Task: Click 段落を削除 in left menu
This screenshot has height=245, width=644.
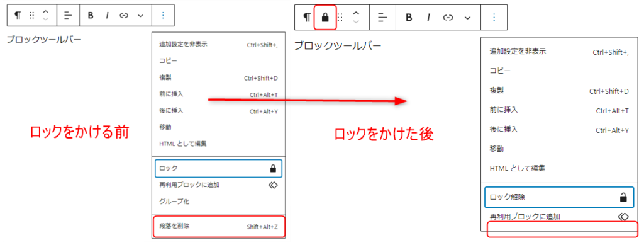Action: coord(218,226)
